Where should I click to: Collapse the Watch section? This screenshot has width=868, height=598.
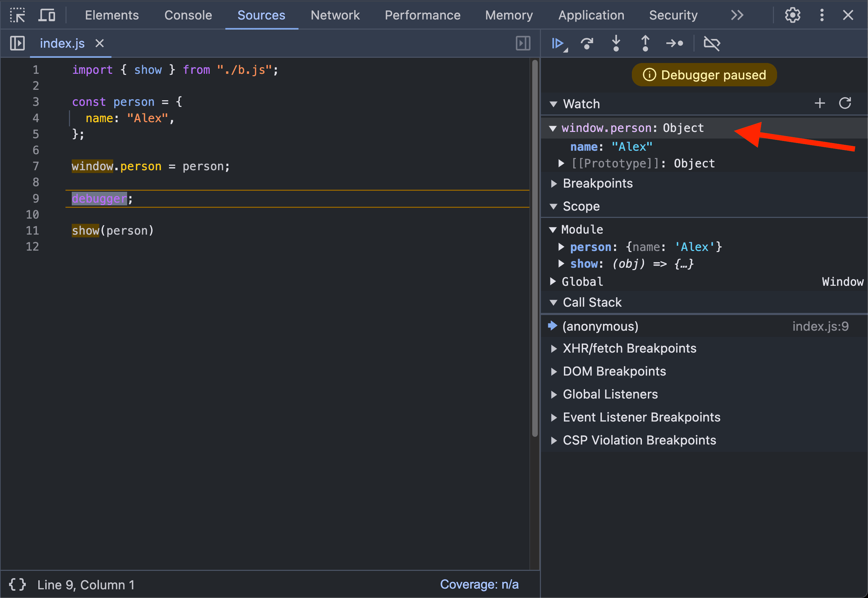(553, 104)
